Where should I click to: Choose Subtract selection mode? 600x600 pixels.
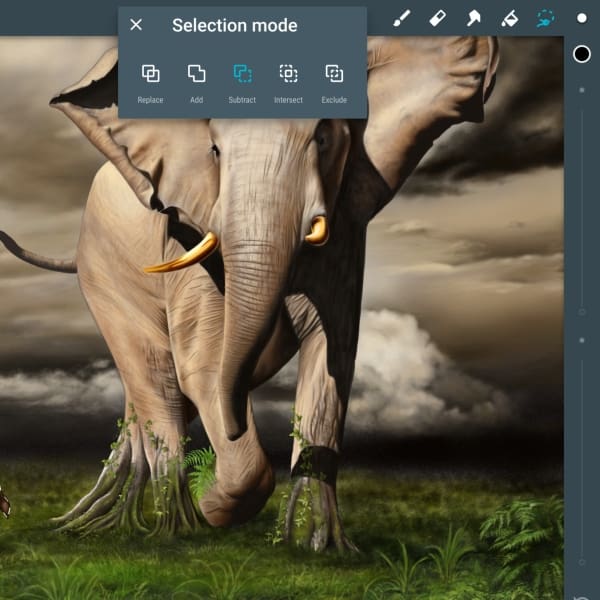242,80
